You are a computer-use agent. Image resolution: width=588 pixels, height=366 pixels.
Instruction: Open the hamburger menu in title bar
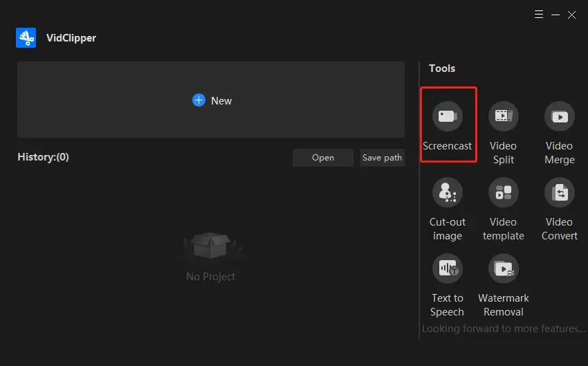(x=539, y=15)
